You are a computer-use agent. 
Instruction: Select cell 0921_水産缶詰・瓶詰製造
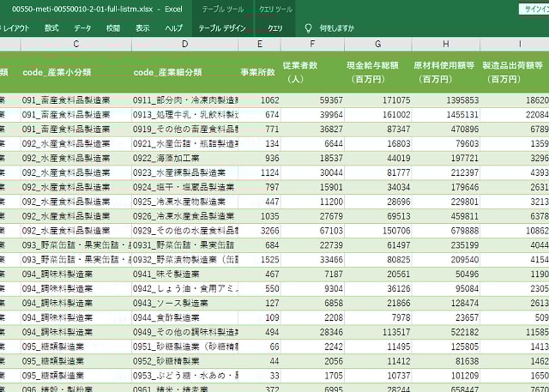tap(185, 144)
